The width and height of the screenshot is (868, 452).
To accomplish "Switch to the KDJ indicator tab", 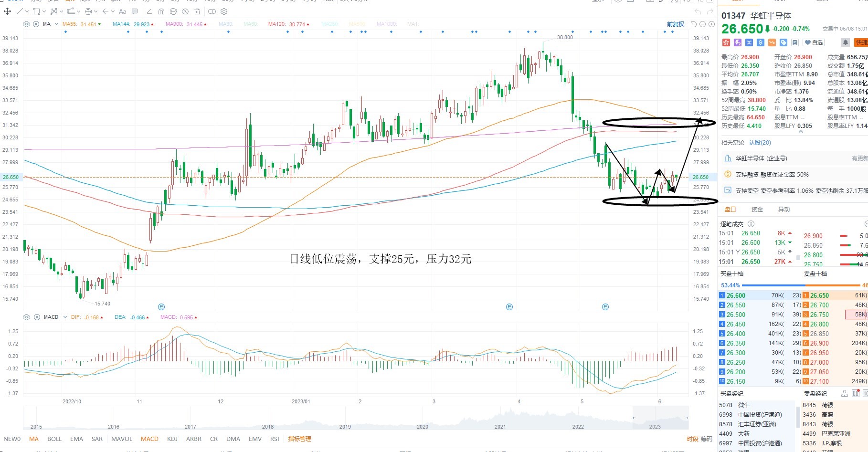I will 172,439.
